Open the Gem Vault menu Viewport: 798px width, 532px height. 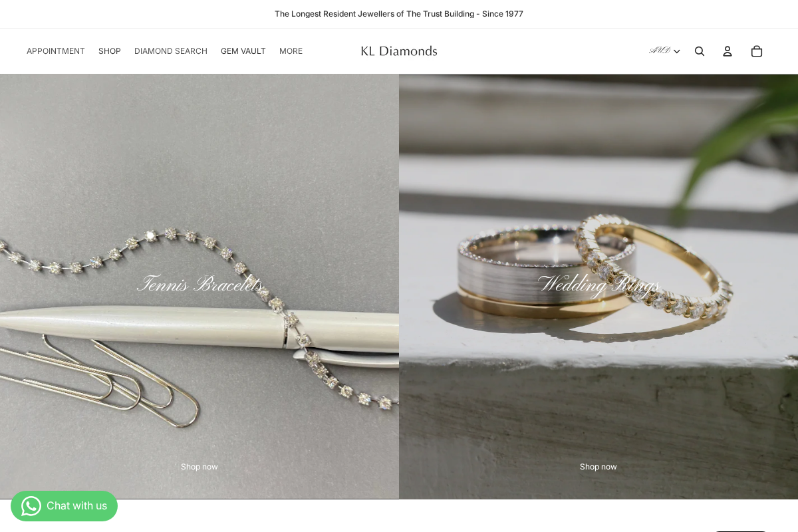click(x=243, y=51)
